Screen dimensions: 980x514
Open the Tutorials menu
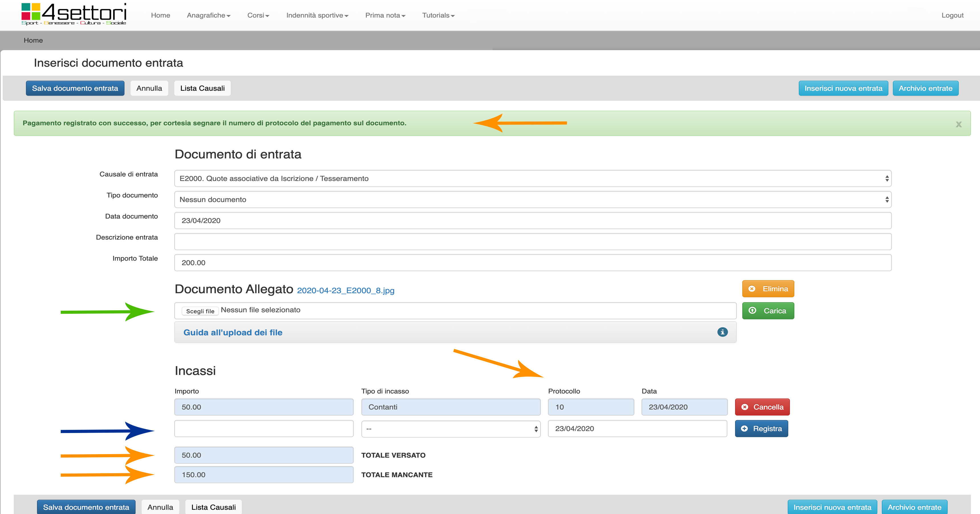click(438, 15)
